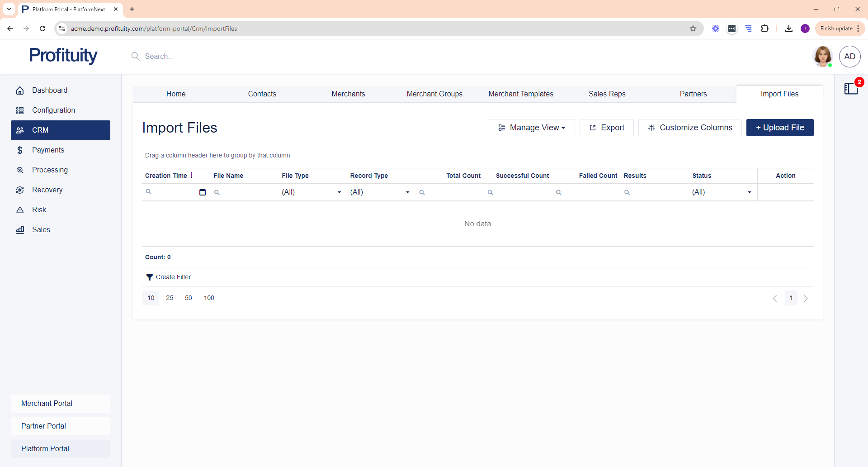The height and width of the screenshot is (467, 868).
Task: Switch to the Merchants tab
Action: coord(348,94)
